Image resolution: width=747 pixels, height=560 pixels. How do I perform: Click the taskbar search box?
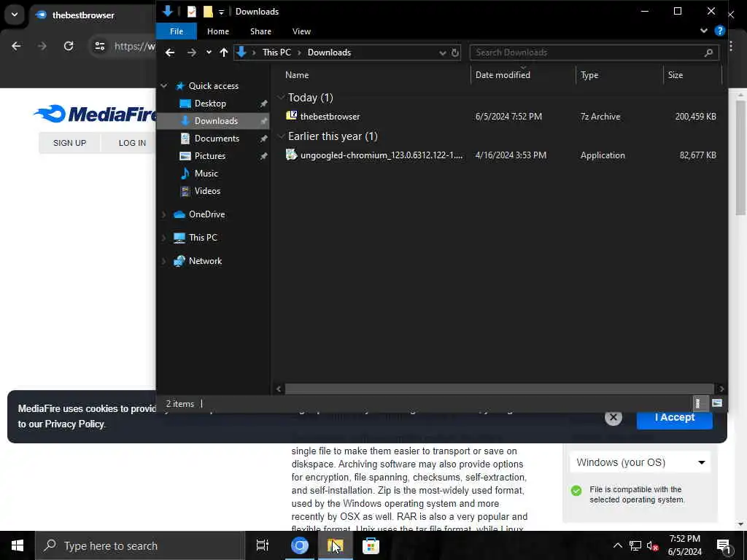[x=140, y=545]
